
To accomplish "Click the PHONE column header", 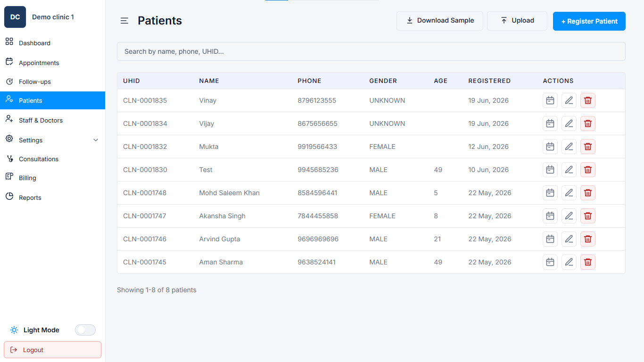I will pos(309,81).
